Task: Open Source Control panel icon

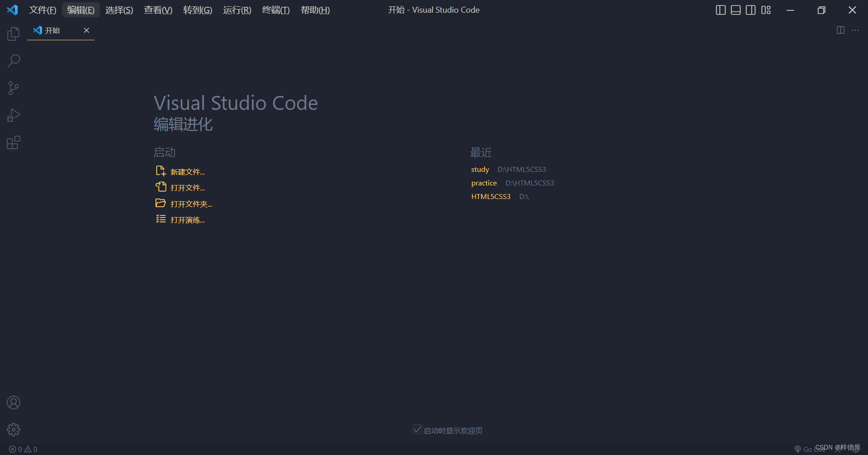Action: pos(13,88)
